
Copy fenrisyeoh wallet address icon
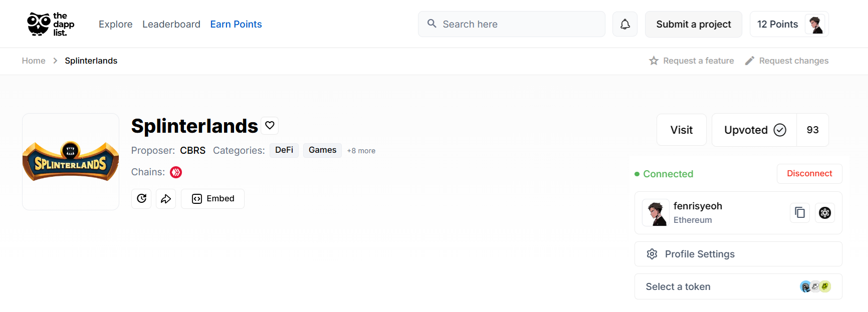[x=800, y=213]
